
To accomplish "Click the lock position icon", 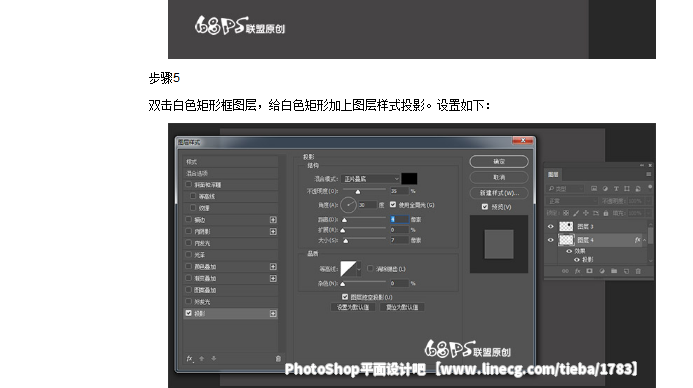I will 586,213.
